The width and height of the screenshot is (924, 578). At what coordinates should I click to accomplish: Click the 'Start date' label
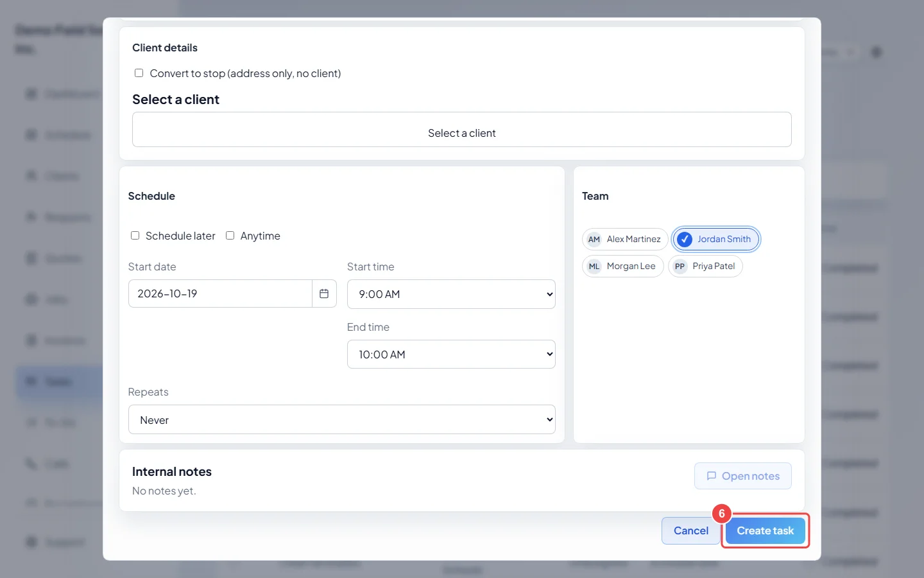pyautogui.click(x=152, y=267)
